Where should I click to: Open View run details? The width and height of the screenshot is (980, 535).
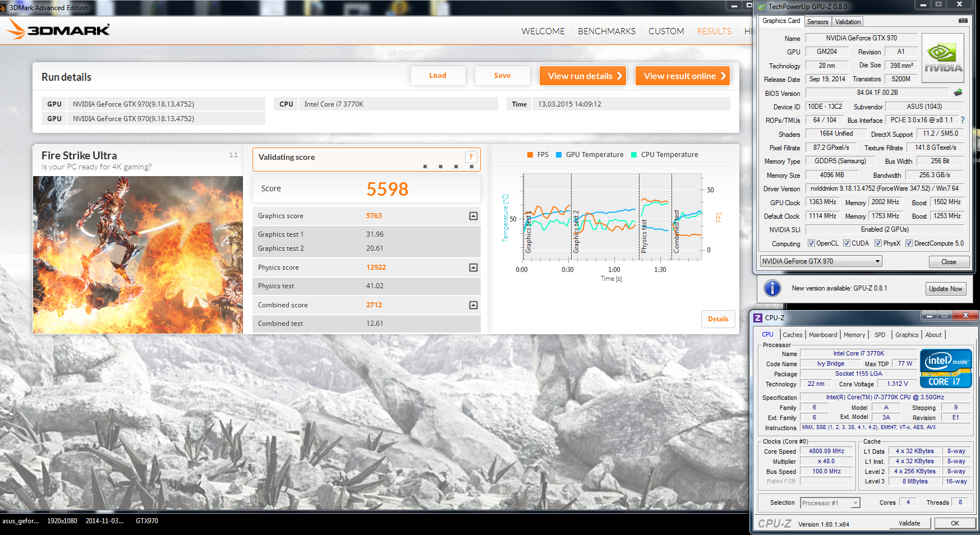point(584,76)
